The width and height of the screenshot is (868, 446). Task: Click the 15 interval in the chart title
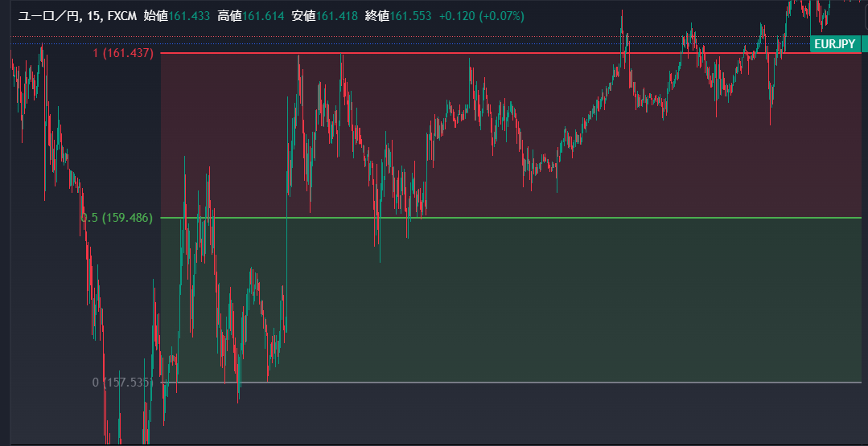click(94, 16)
